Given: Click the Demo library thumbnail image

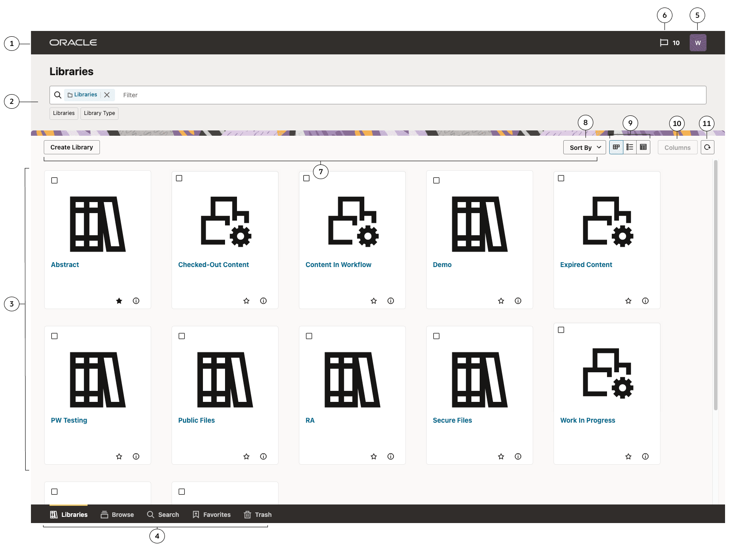Looking at the screenshot, I should 480,224.
